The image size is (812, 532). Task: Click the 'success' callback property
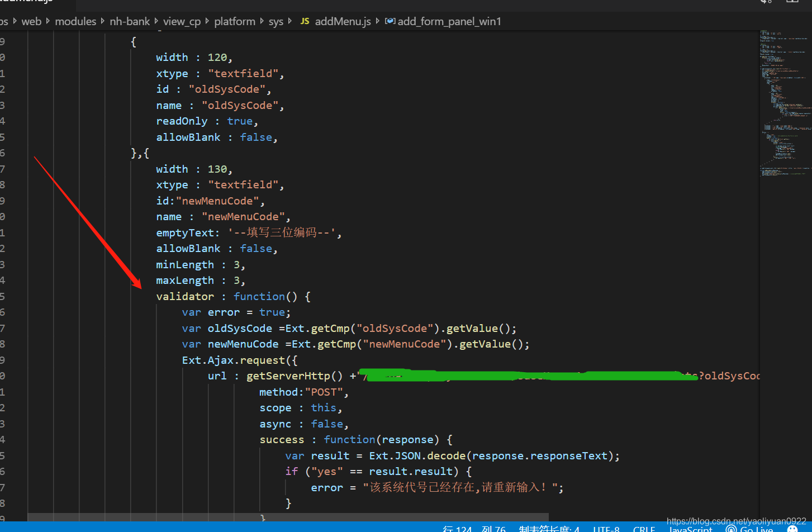282,439
